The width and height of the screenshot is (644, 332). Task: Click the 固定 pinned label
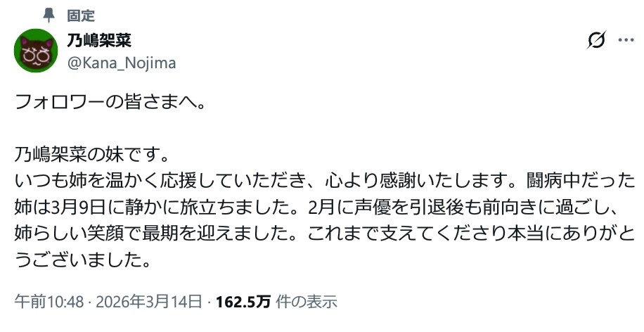pos(81,15)
